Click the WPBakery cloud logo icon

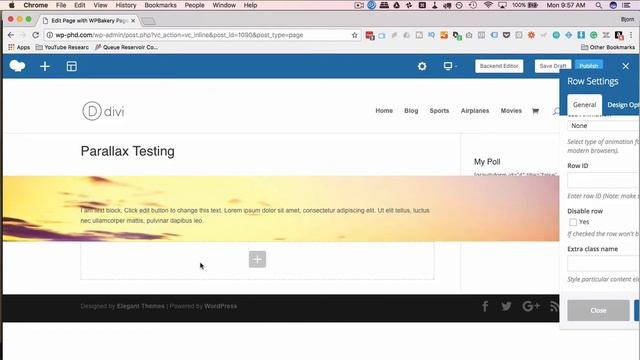[x=17, y=66]
